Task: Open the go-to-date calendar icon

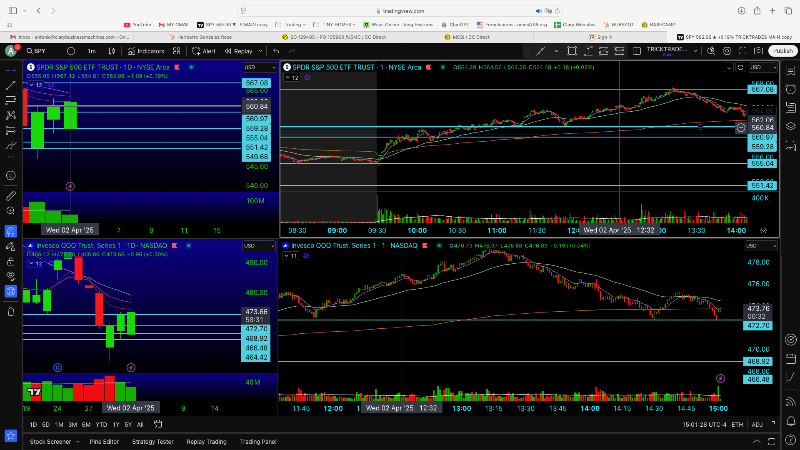Action: click(158, 424)
